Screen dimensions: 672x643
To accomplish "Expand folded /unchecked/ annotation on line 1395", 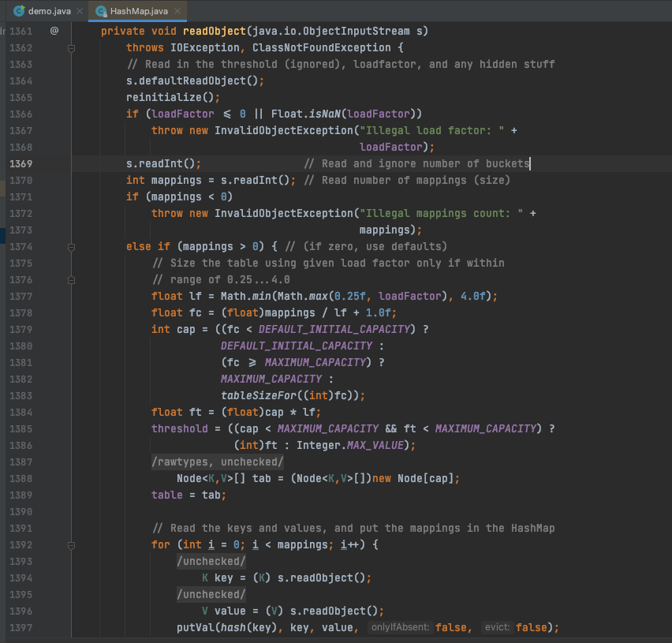I will point(211,595).
